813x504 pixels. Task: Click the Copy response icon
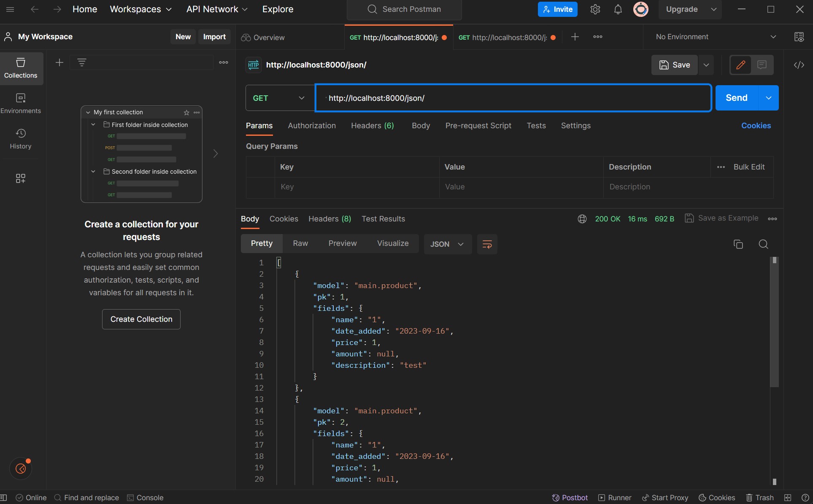point(738,243)
